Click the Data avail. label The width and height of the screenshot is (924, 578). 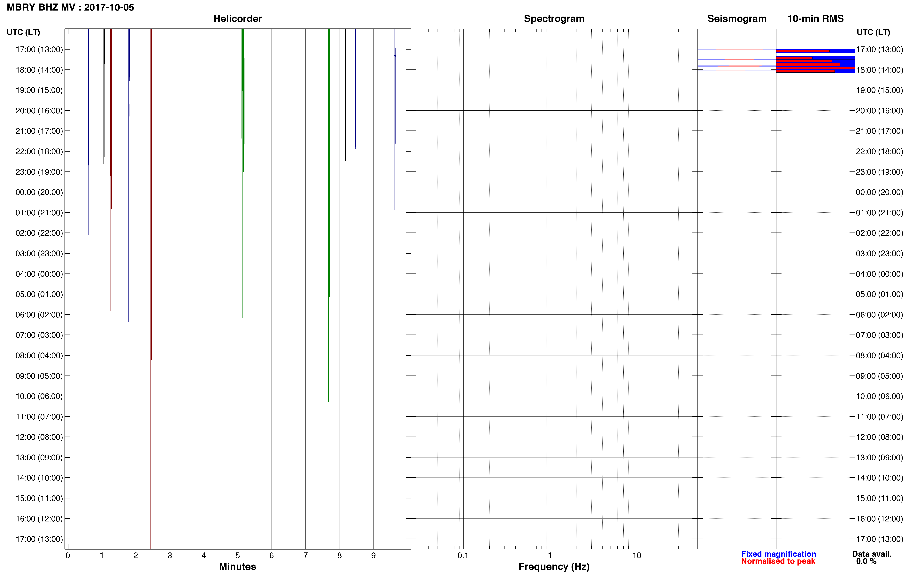[871, 554]
